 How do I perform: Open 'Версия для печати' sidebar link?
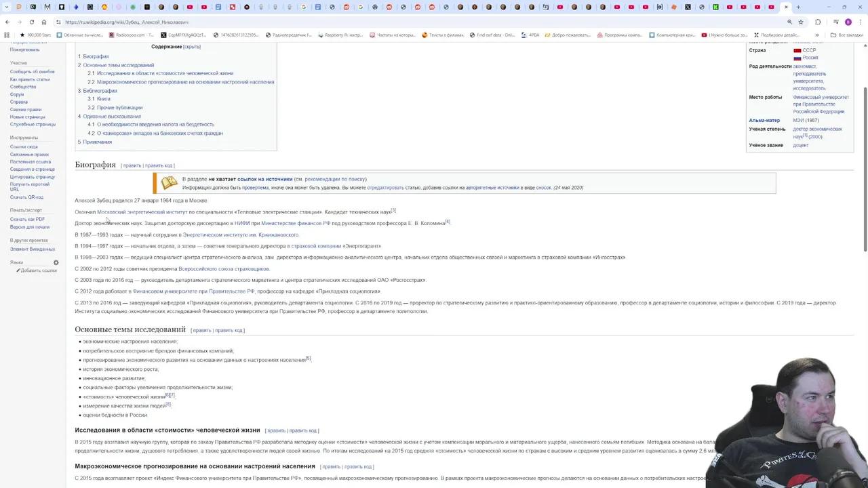(x=30, y=227)
